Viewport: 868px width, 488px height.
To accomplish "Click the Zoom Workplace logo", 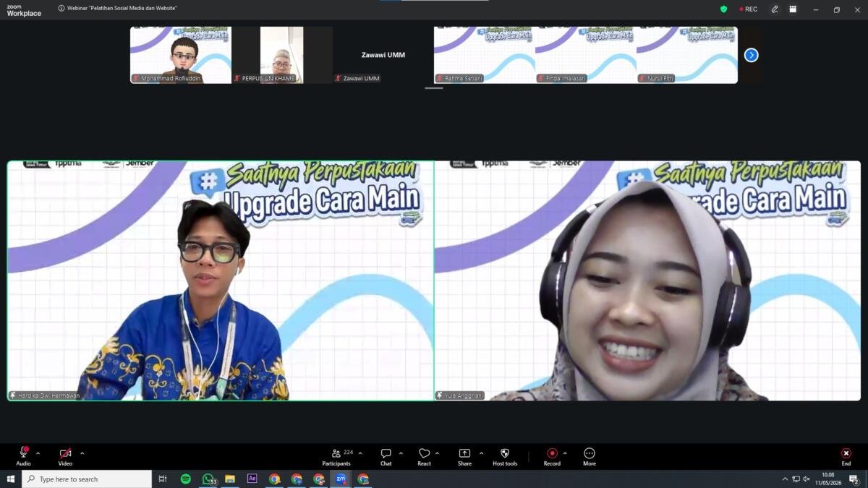I will pyautogui.click(x=24, y=9).
